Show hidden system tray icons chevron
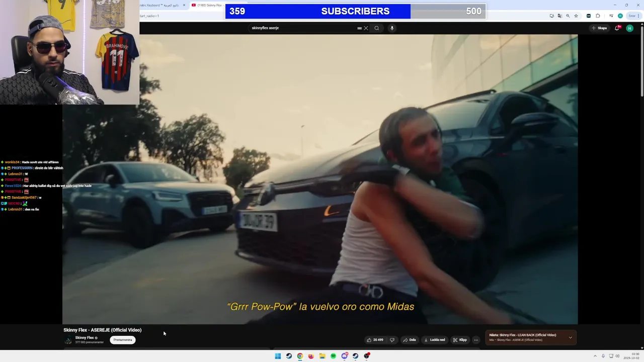Viewport: 644px width, 362px height. click(x=595, y=356)
